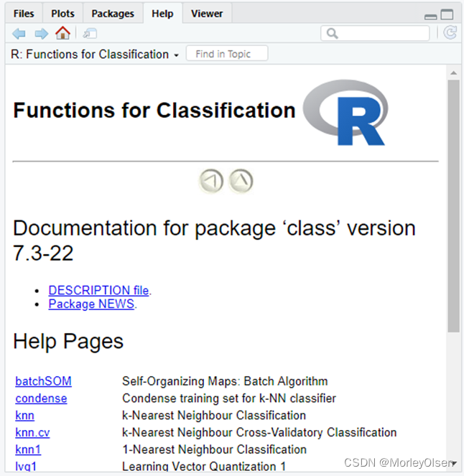The image size is (464, 476).
Task: Open the batchSOM help page
Action: (x=43, y=381)
